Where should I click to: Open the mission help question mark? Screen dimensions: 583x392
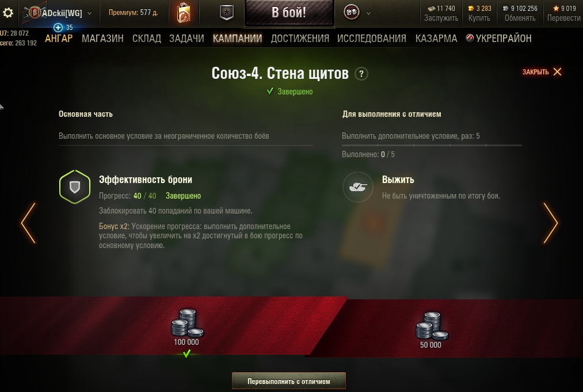[x=361, y=74]
